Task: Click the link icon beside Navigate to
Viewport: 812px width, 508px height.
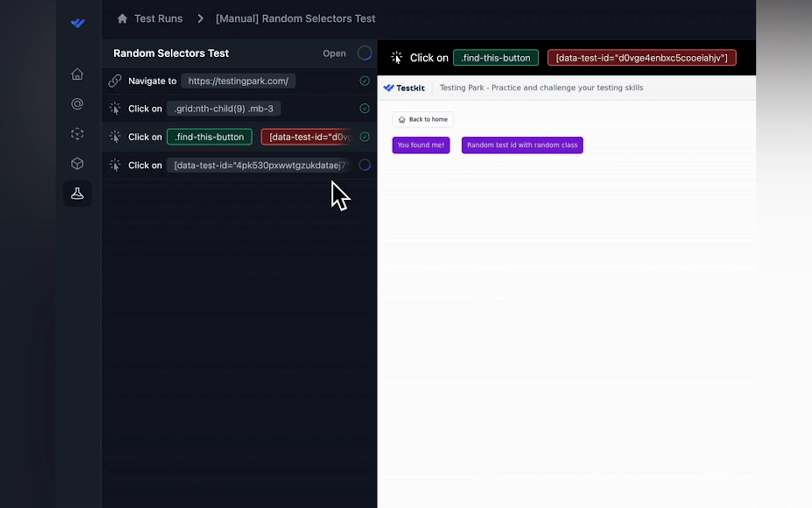Action: pyautogui.click(x=115, y=81)
